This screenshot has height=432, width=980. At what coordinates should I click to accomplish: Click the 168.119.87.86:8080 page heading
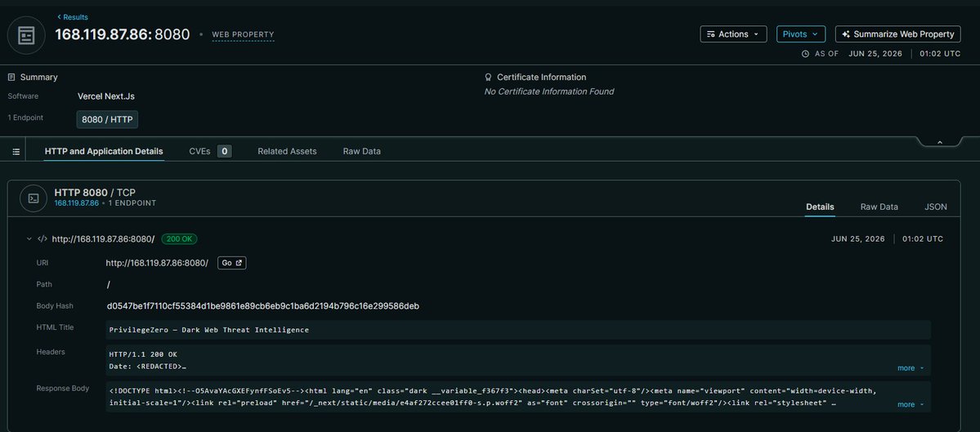click(x=123, y=34)
